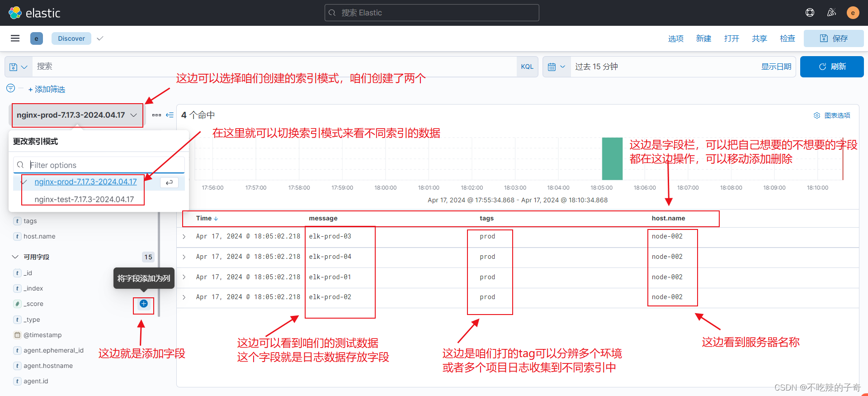Viewport: 868px width, 396px height.
Task: Click the 图表选项 link
Action: 837,115
